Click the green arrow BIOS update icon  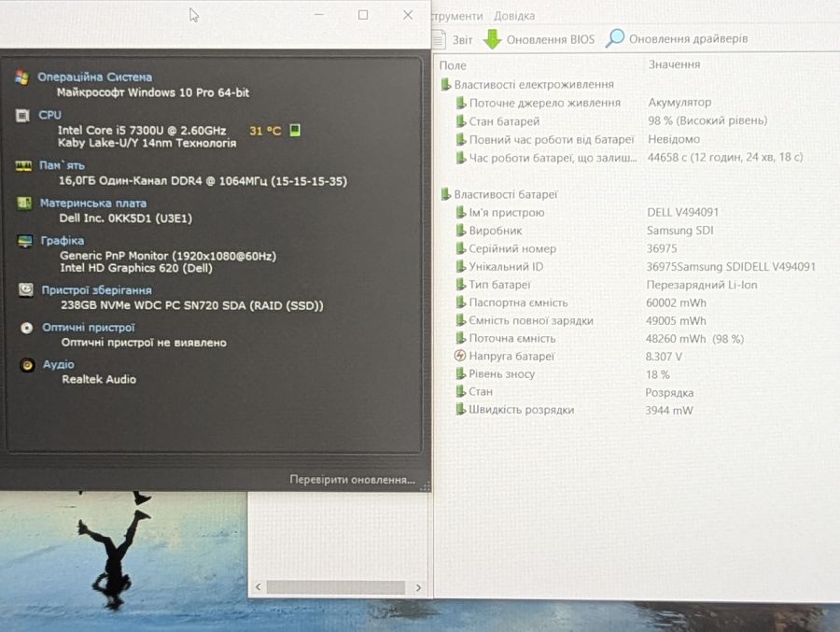pos(492,39)
